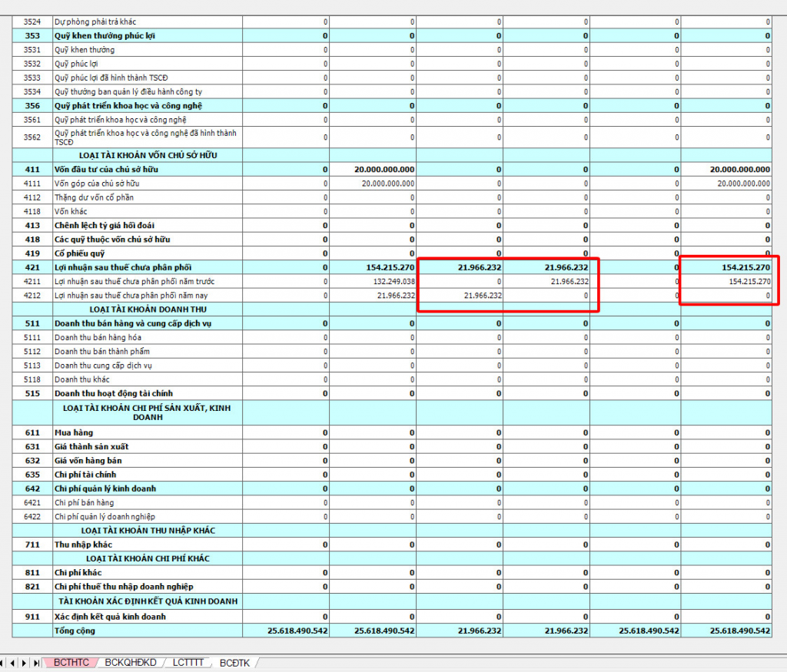Select Doanh thu bán hàng hóa row 5111

coord(148,338)
